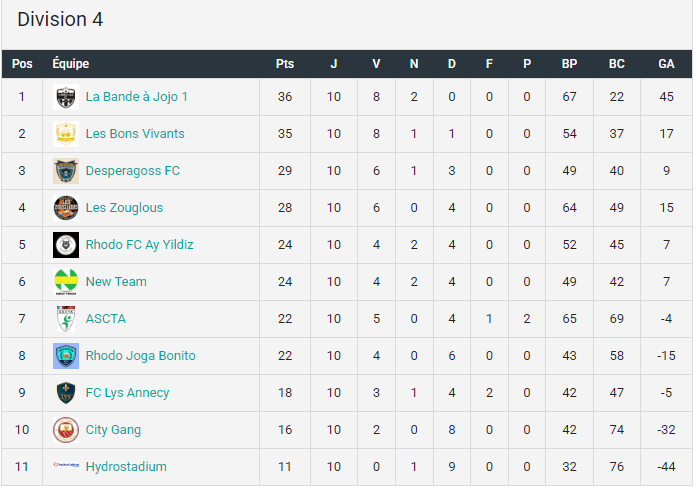Click the FC Lys Annecy link

(127, 392)
